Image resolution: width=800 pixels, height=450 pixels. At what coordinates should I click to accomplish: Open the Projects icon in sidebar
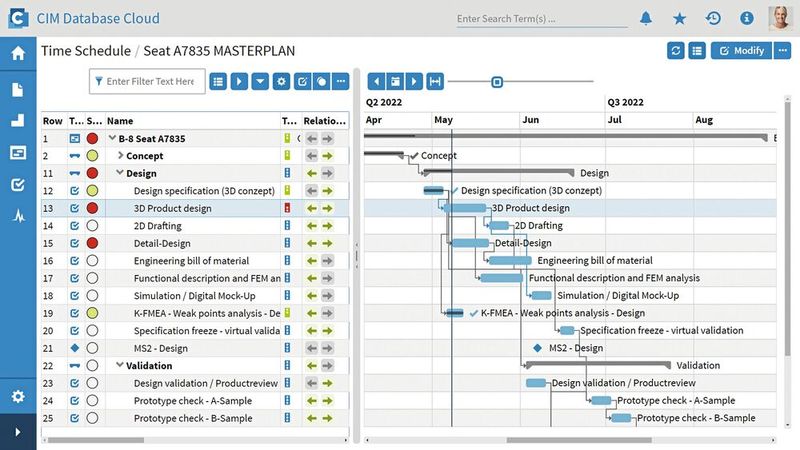coord(18,153)
